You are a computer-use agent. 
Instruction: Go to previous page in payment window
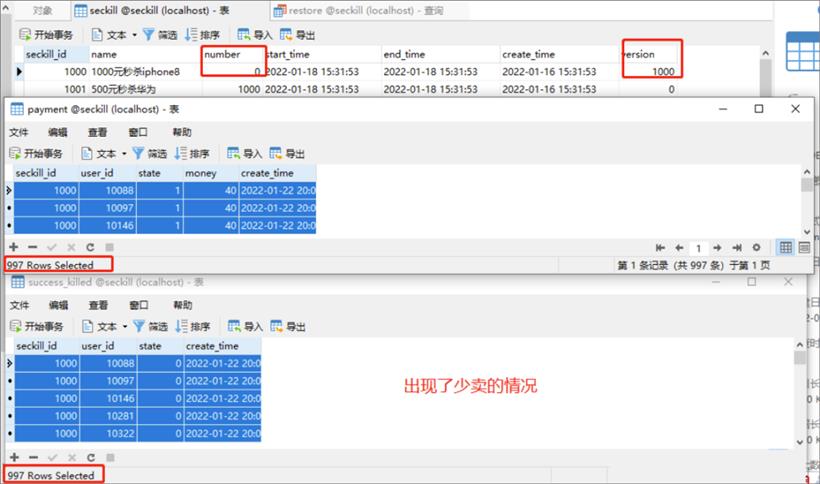click(679, 248)
